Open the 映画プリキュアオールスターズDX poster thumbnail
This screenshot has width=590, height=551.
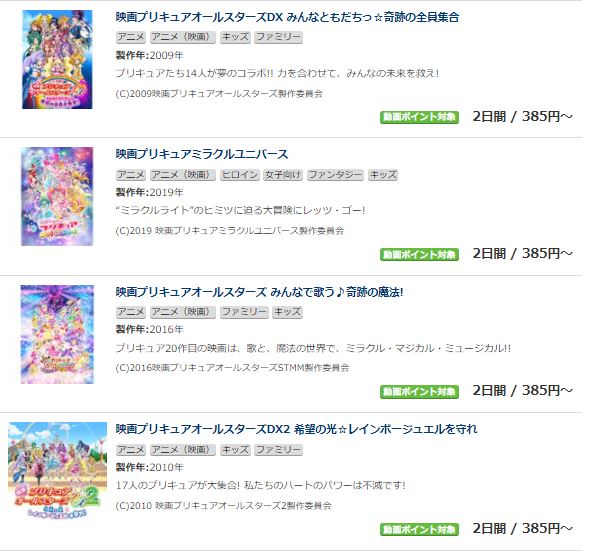click(57, 59)
